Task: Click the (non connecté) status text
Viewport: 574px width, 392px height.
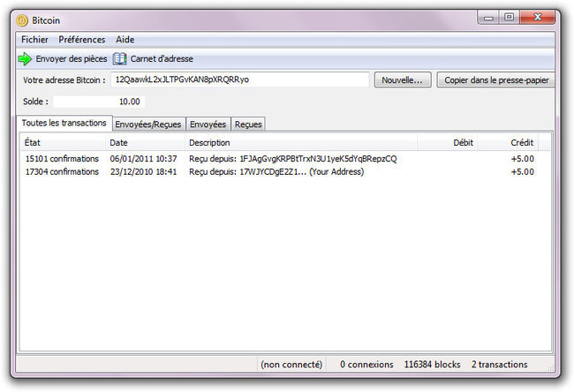Action: (291, 365)
